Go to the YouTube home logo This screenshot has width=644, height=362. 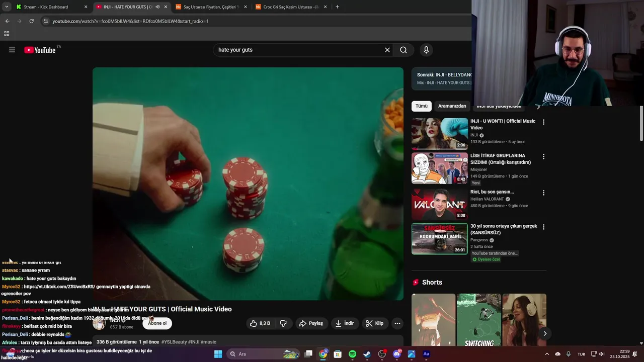40,50
